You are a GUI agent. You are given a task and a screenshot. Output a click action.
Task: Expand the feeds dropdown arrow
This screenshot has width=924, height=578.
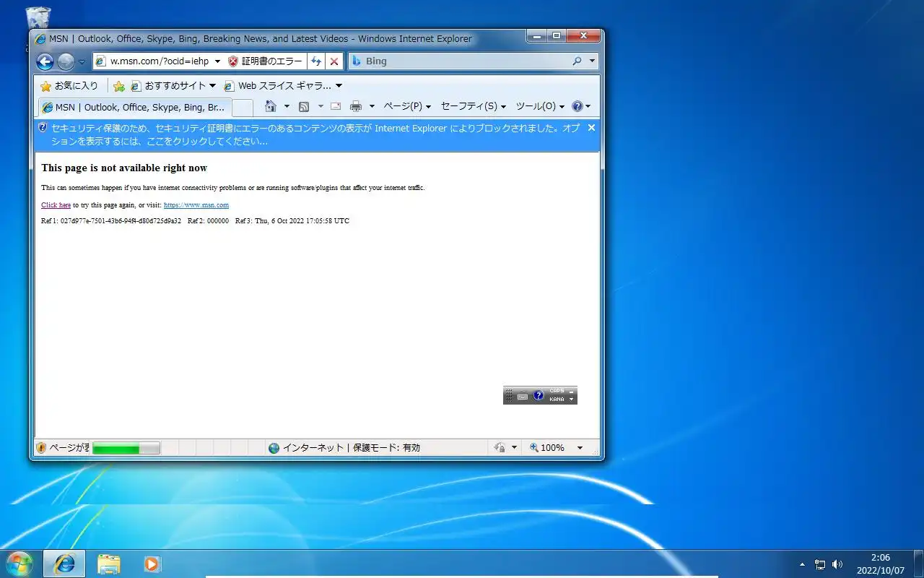321,106
